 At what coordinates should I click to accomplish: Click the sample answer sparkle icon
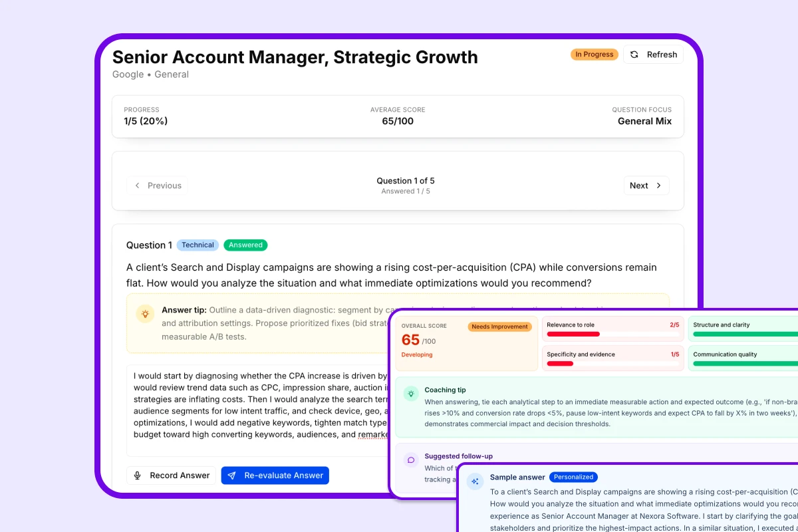tap(475, 481)
